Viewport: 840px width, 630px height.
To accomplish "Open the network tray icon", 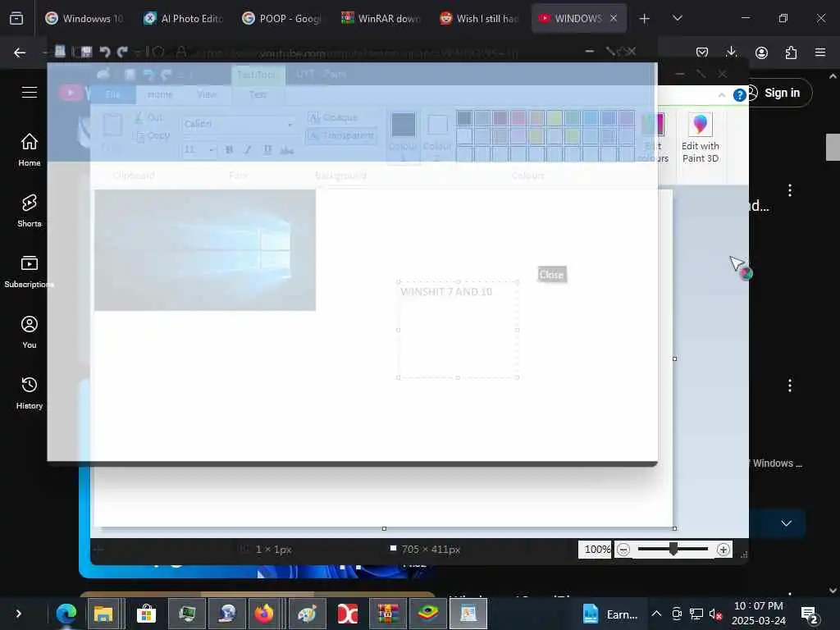I will pyautogui.click(x=696, y=614).
